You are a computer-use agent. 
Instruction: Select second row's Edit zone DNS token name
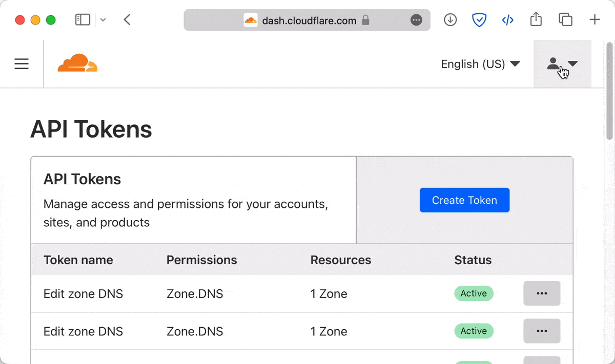(x=84, y=332)
